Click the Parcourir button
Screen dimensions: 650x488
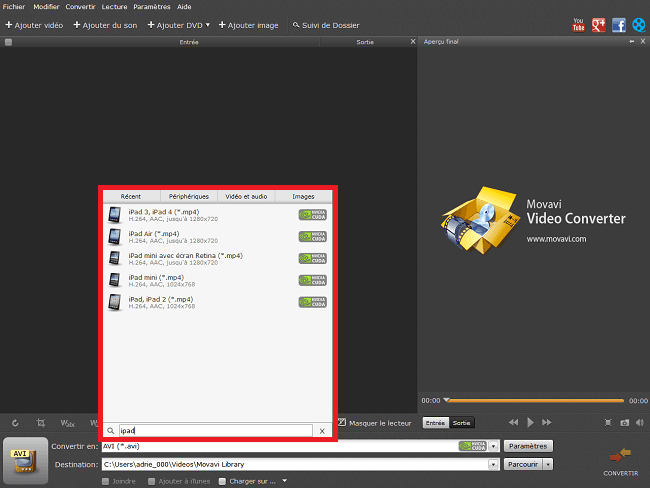click(x=523, y=464)
